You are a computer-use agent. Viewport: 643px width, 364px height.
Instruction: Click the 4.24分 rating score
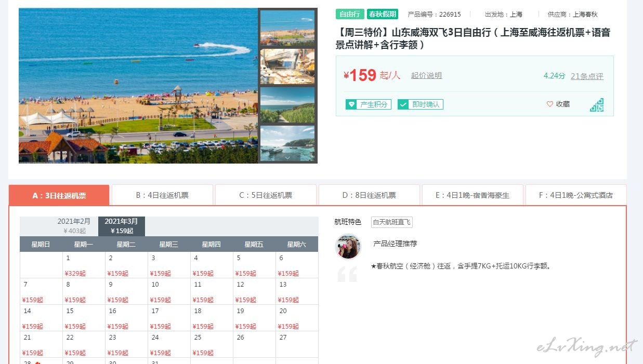click(x=554, y=76)
